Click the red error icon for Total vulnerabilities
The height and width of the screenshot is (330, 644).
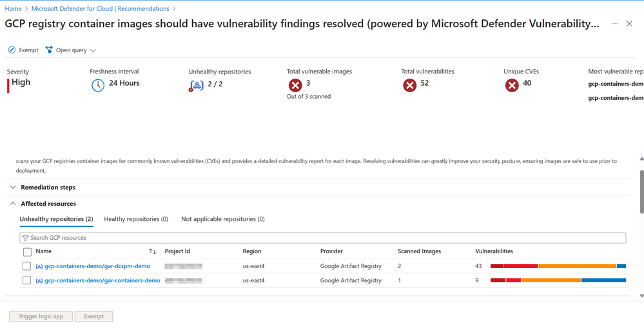[x=409, y=85]
